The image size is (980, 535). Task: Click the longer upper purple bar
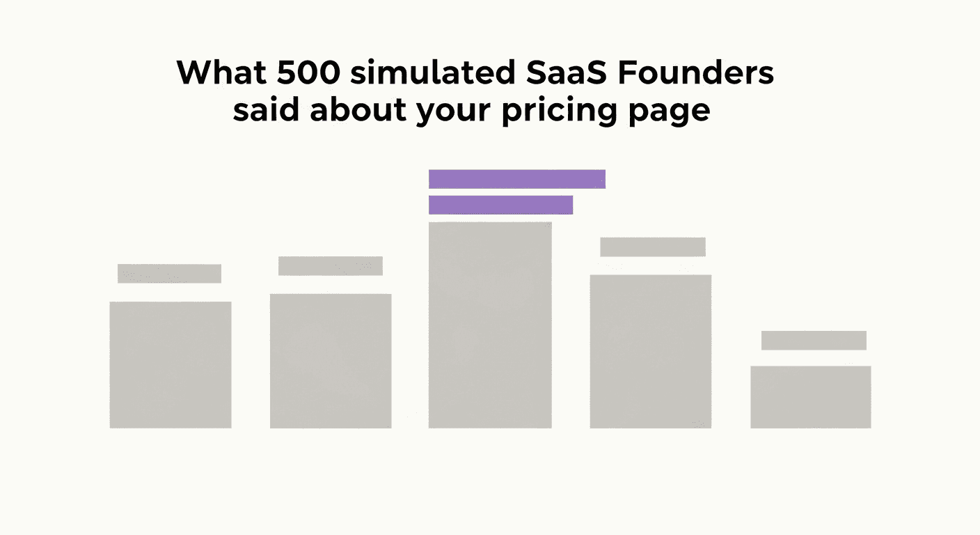(x=517, y=179)
